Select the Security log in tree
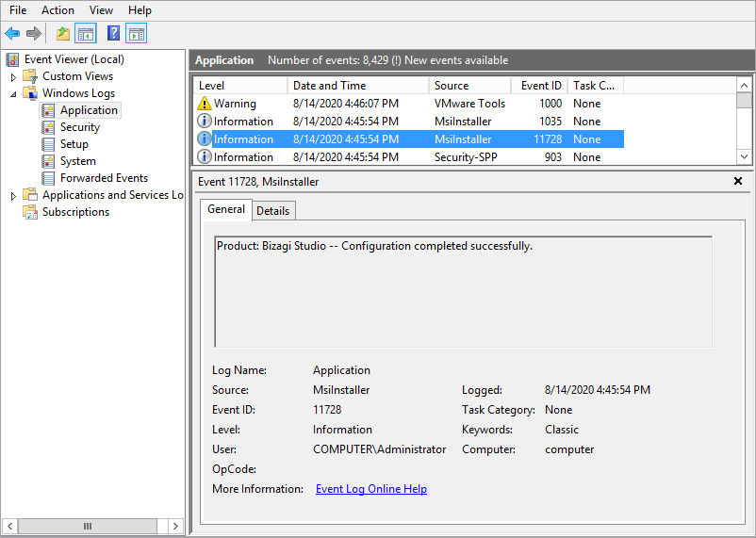 [x=80, y=127]
